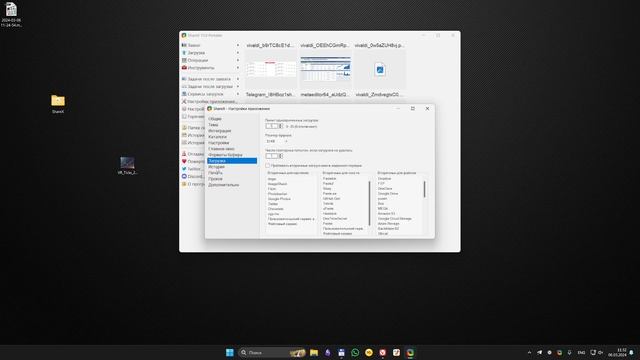Expand the Upload submenu arrow
This screenshot has width=640, height=360.
coord(238,53)
